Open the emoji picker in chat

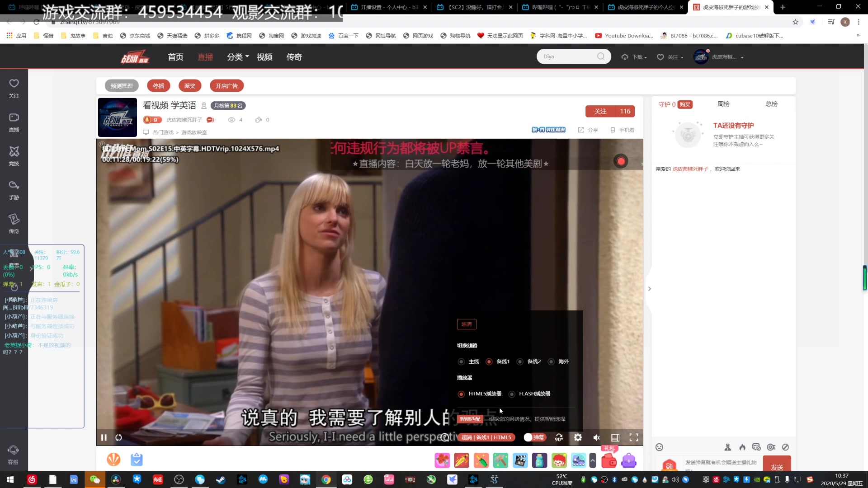point(659,447)
